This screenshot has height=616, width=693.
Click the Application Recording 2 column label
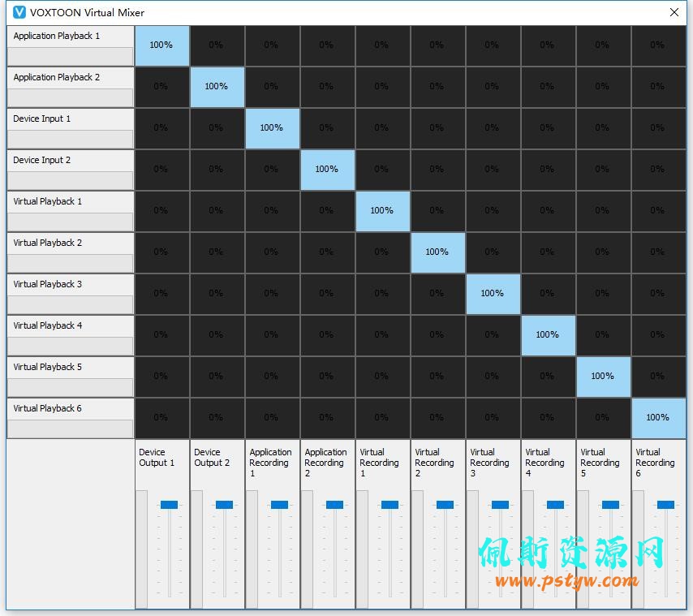325,463
